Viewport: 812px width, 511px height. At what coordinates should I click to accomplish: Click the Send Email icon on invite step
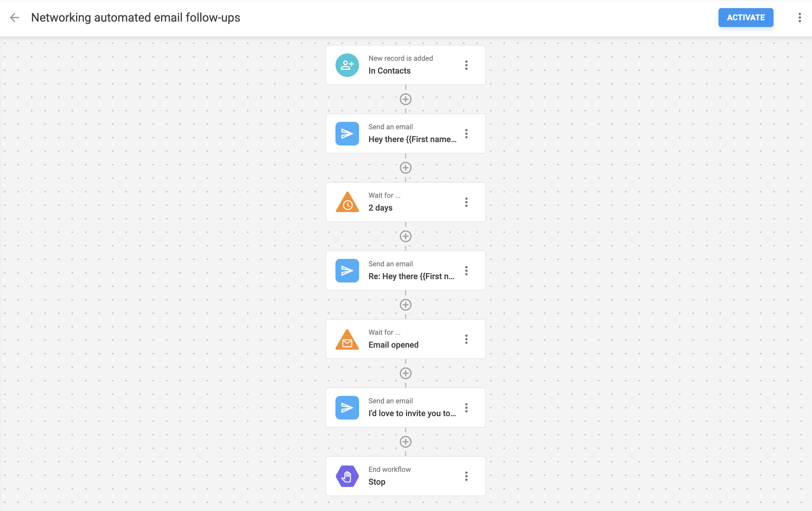(348, 407)
